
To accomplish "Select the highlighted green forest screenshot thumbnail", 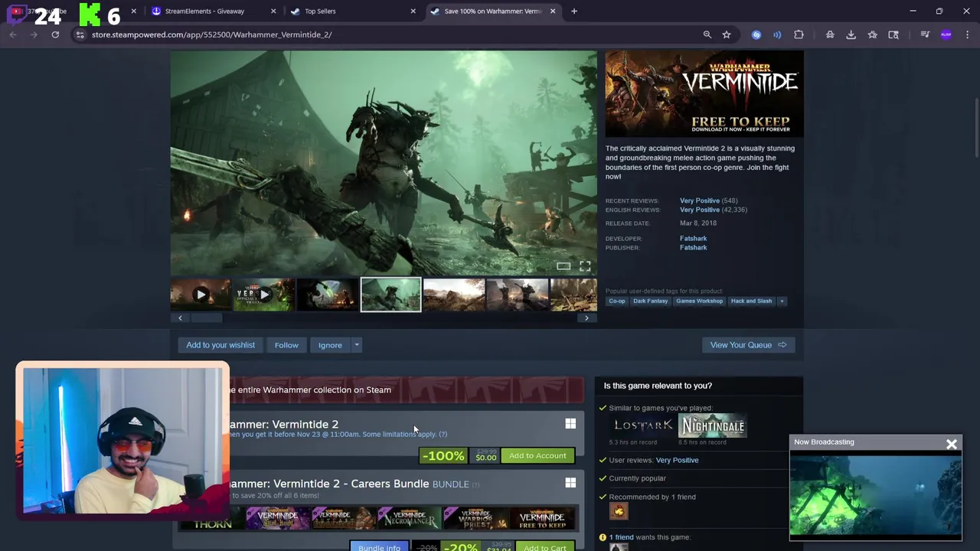I will (x=390, y=295).
